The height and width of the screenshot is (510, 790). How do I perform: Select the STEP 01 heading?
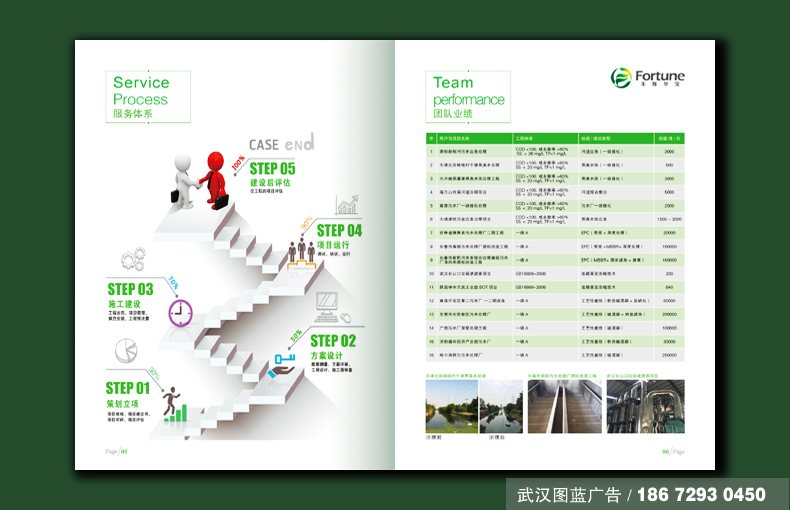coord(128,388)
